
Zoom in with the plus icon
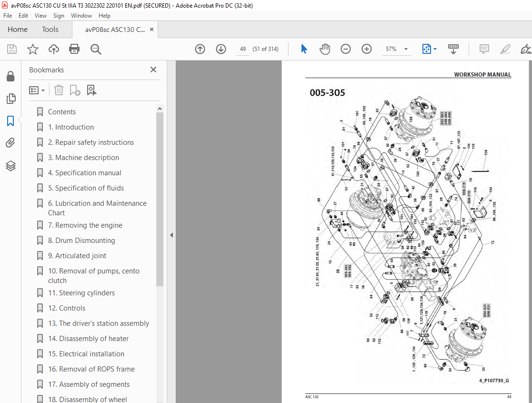tap(366, 49)
